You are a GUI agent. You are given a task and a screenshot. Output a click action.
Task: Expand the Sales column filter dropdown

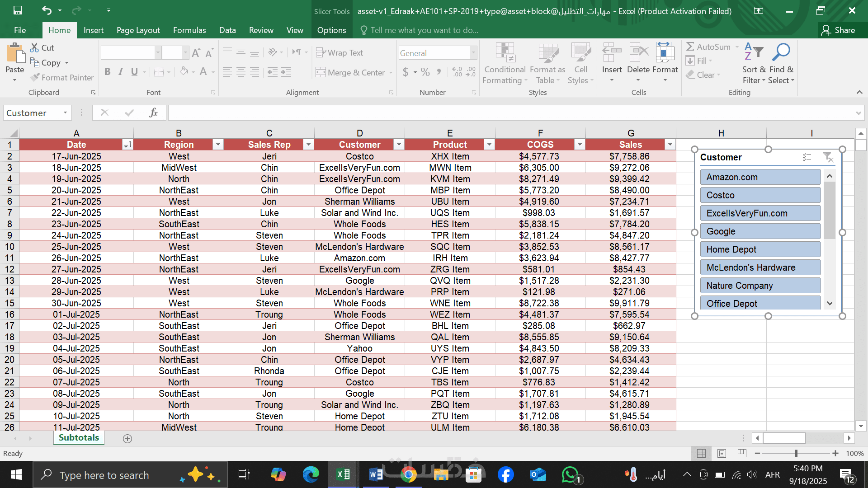pyautogui.click(x=670, y=145)
